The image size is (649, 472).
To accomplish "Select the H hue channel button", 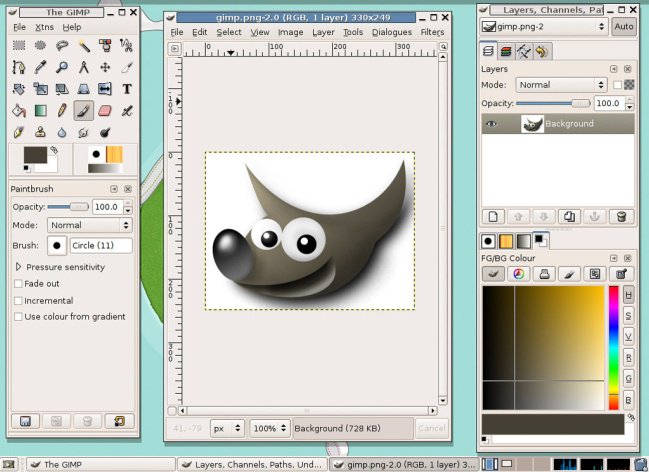I will coord(628,295).
